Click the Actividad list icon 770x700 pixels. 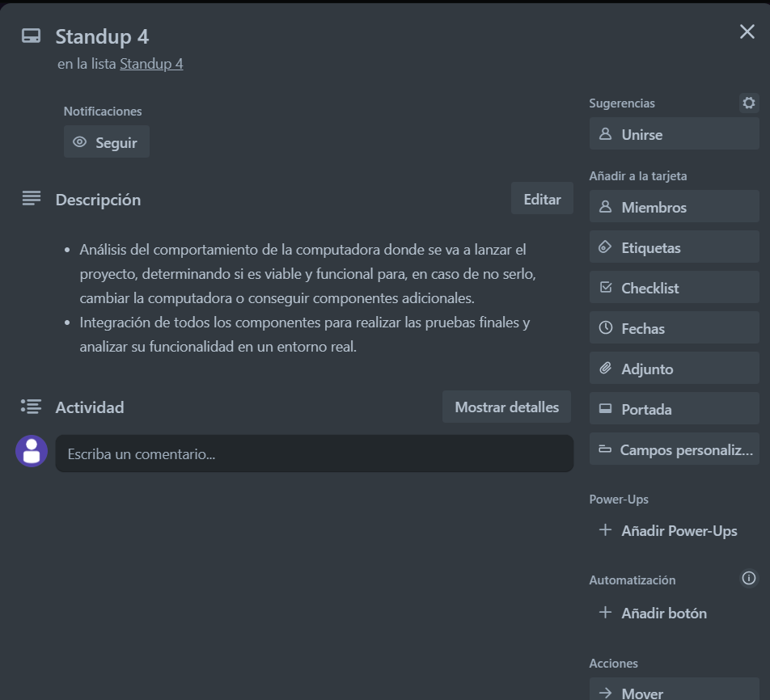click(32, 407)
